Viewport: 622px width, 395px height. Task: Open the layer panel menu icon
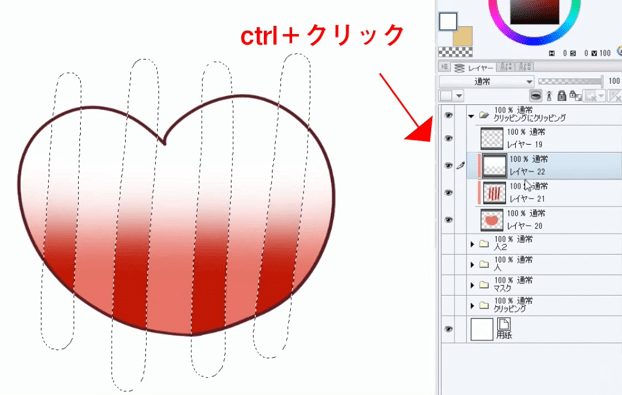pos(445,67)
